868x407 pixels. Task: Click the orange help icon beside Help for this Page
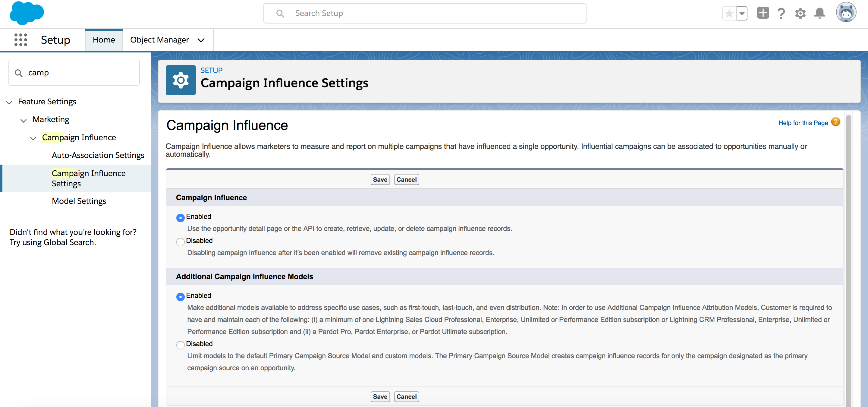(x=836, y=122)
